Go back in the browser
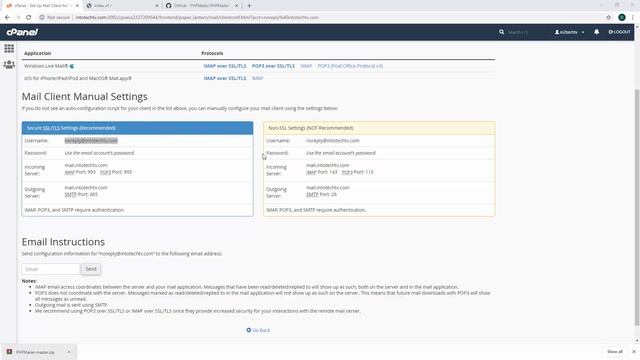Image resolution: width=640 pixels, height=360 pixels. (7, 18)
